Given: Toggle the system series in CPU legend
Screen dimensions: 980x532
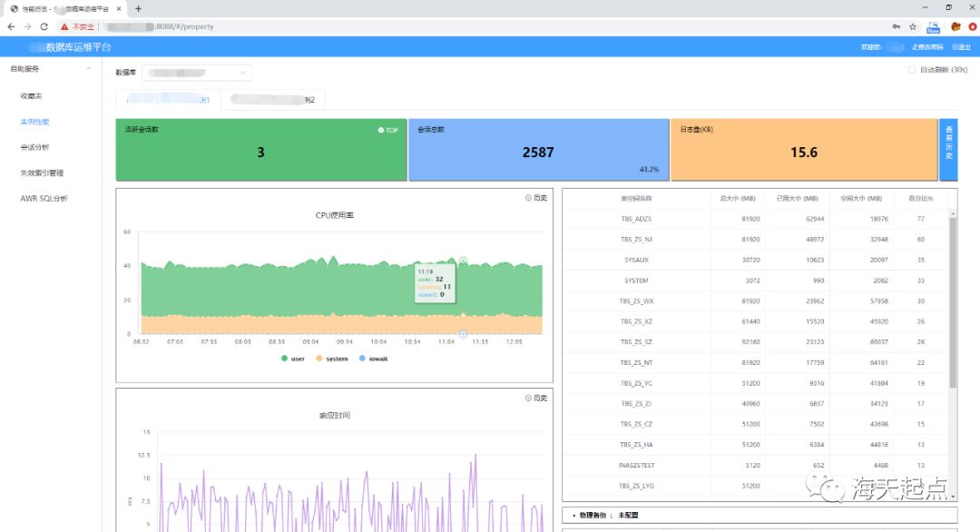Looking at the screenshot, I should [x=332, y=359].
